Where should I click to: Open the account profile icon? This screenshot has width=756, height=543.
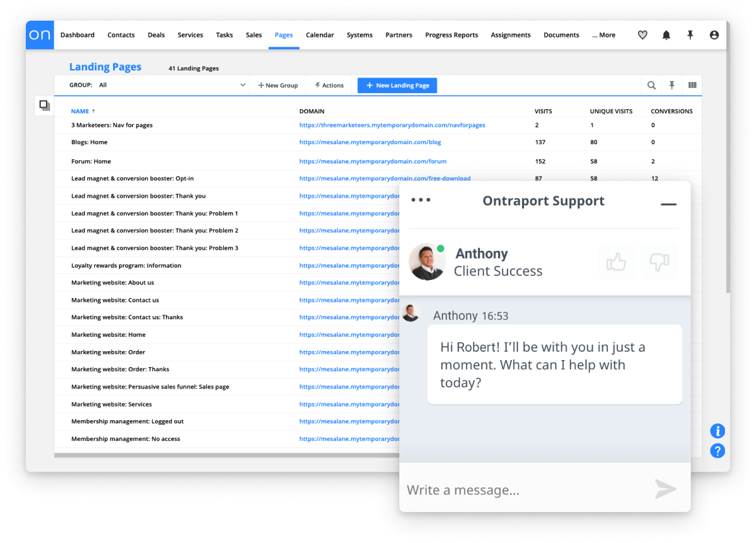coord(714,35)
